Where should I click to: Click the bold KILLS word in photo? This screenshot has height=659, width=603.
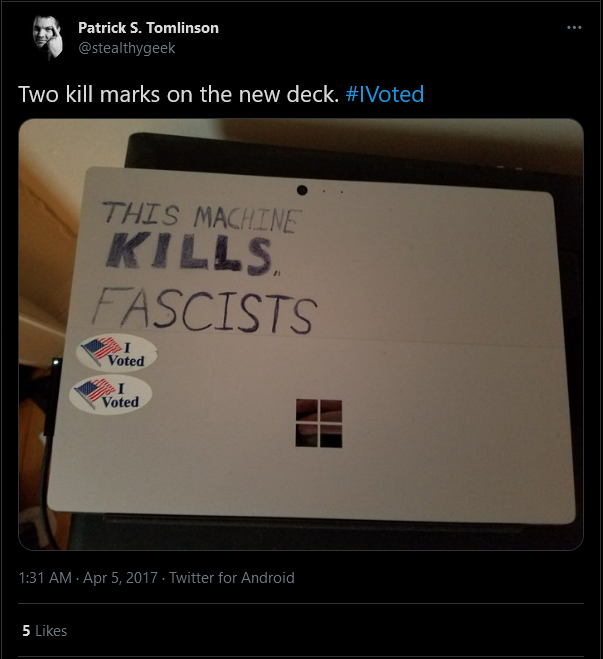point(189,251)
